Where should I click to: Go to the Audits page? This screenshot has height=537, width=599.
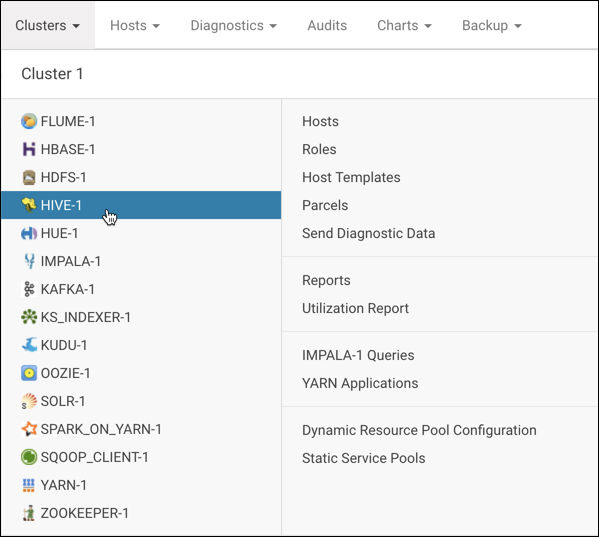point(327,26)
